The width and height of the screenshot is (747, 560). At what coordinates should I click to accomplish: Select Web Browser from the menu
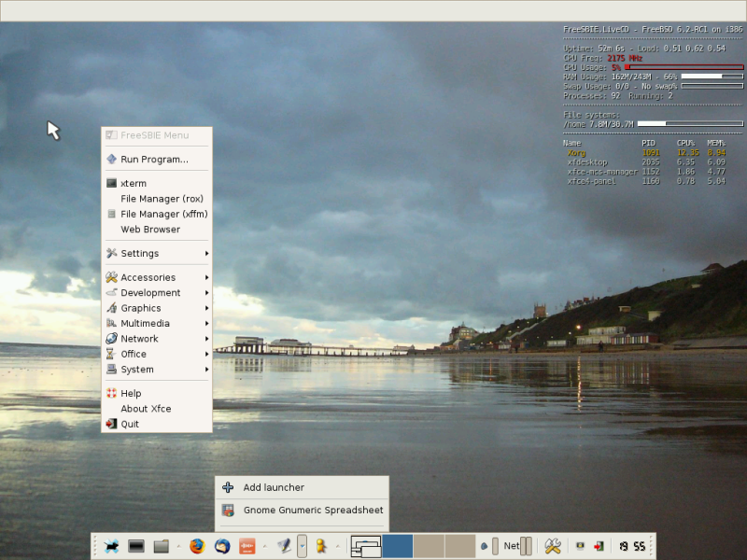pos(150,230)
